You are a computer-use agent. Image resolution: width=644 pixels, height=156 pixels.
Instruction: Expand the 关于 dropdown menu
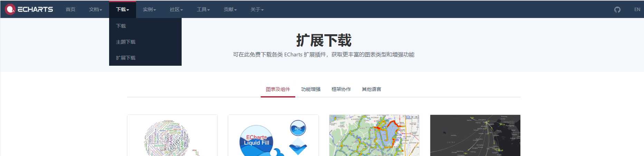pos(257,9)
